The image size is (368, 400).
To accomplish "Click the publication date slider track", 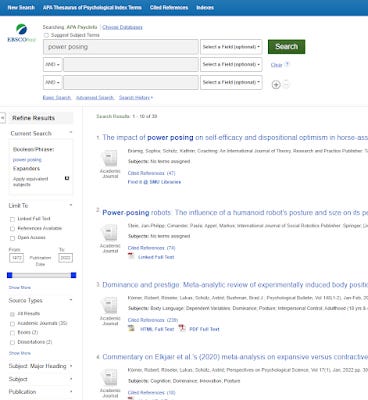I will (x=42, y=275).
